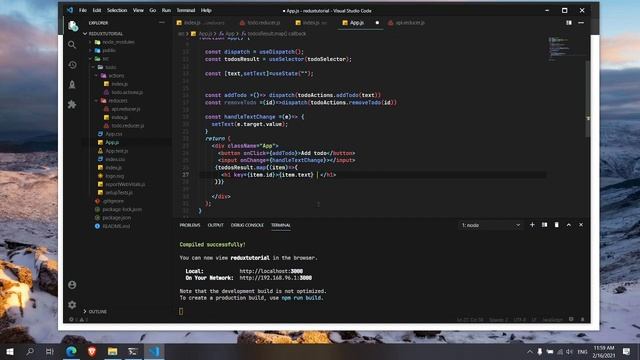This screenshot has height=360, width=640.
Task: Open Explorer views and more actions ellipsis
Action: [162, 23]
